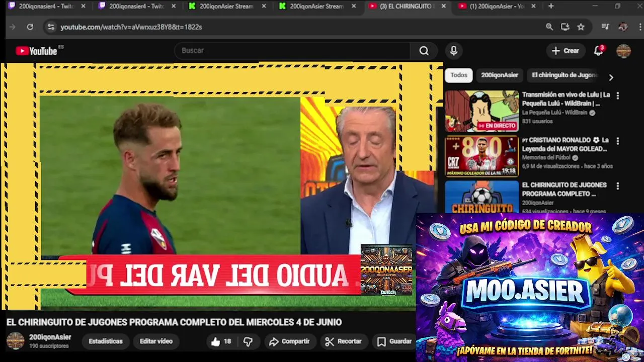
Task: Maximize or restore the browser window
Action: [x=617, y=6]
